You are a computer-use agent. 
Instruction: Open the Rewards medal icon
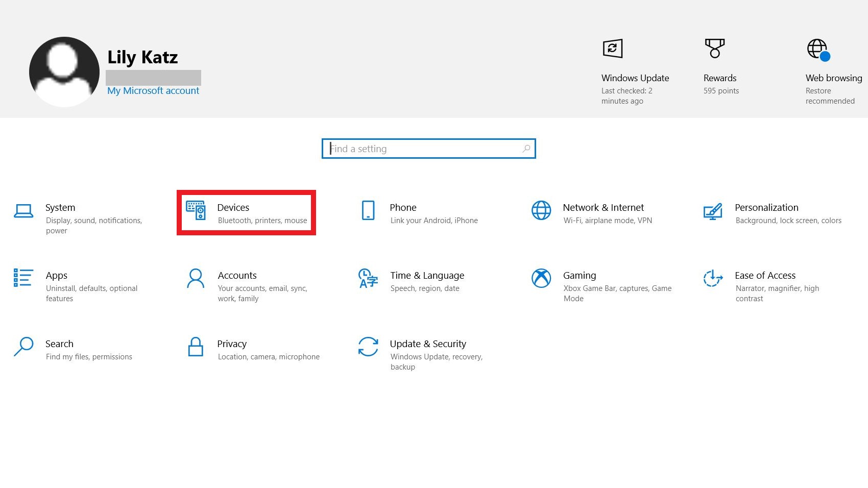pyautogui.click(x=715, y=49)
